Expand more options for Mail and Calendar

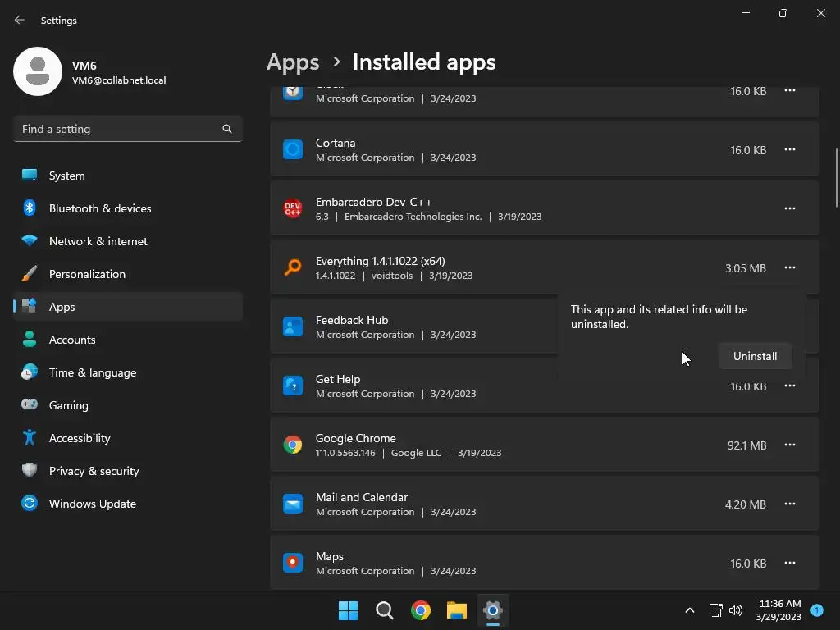[x=790, y=504]
